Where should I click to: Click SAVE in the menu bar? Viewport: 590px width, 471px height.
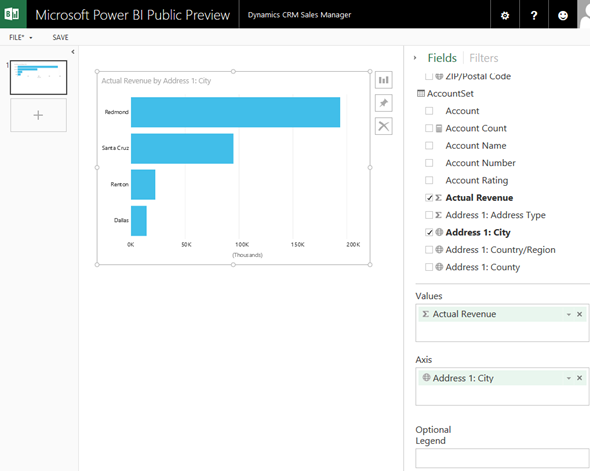pos(60,37)
